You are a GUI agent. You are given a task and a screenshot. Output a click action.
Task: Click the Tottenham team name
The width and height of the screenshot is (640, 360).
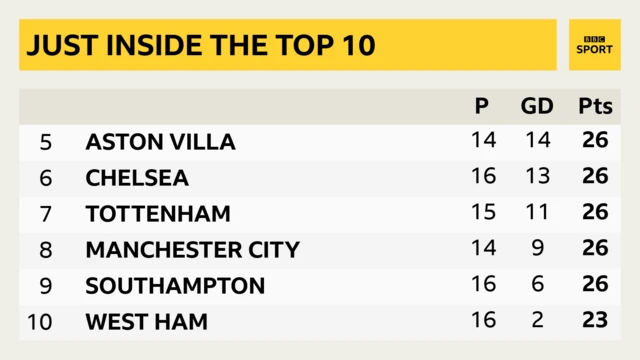click(158, 214)
